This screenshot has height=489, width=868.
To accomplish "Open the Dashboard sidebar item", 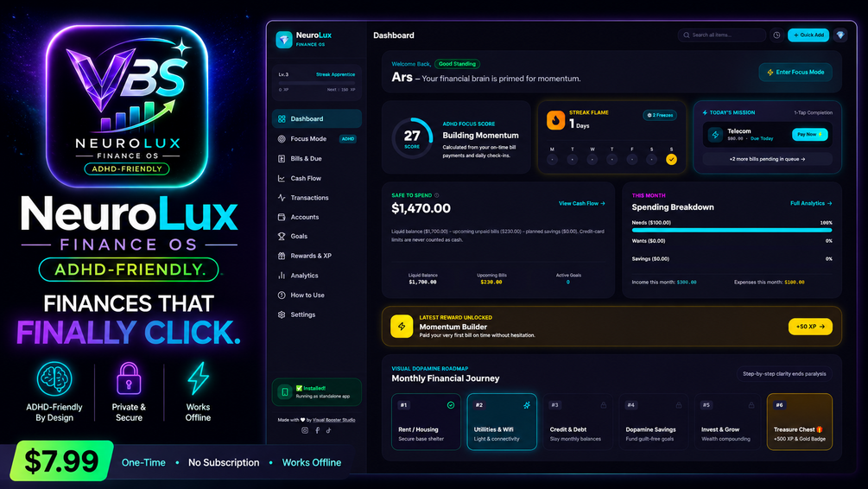I will pyautogui.click(x=317, y=118).
